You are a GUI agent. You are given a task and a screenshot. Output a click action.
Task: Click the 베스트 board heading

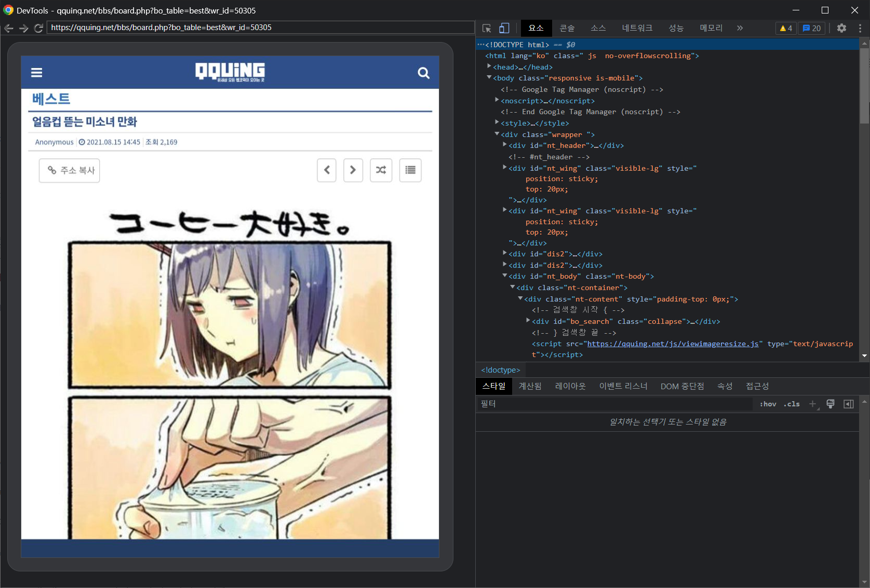[x=51, y=99]
